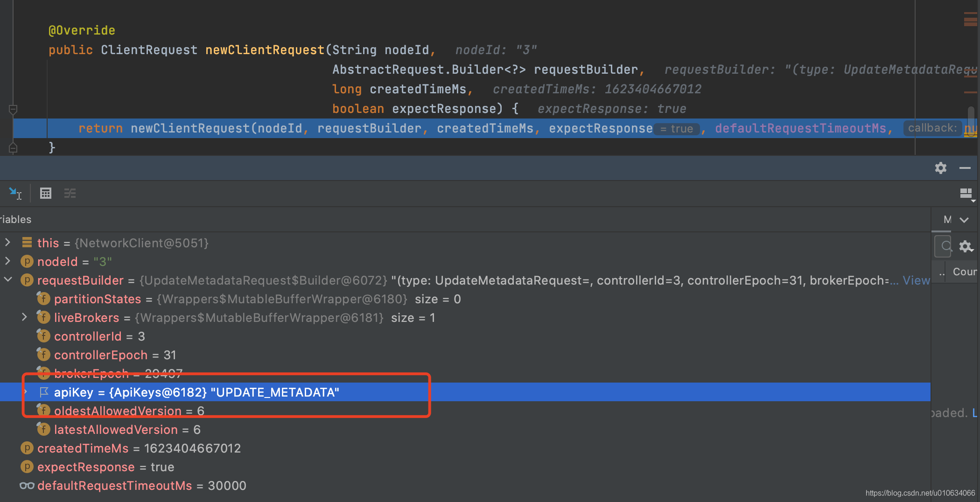Click defaultRequestTimeoutMs in the return statement
The image size is (980, 502).
(x=800, y=128)
